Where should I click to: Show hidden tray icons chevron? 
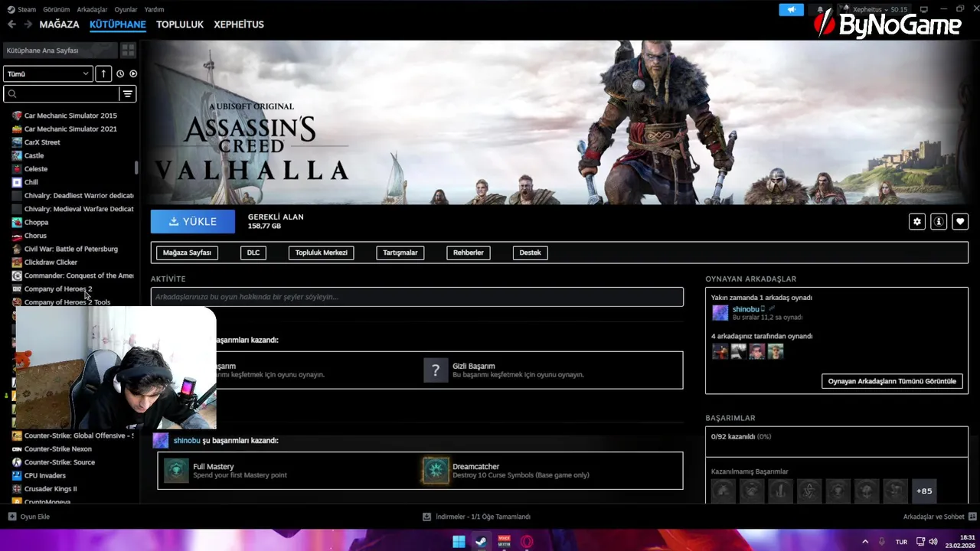866,542
